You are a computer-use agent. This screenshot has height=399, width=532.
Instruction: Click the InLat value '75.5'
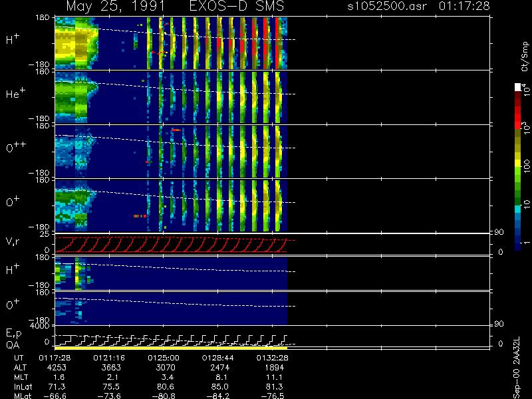(112, 387)
